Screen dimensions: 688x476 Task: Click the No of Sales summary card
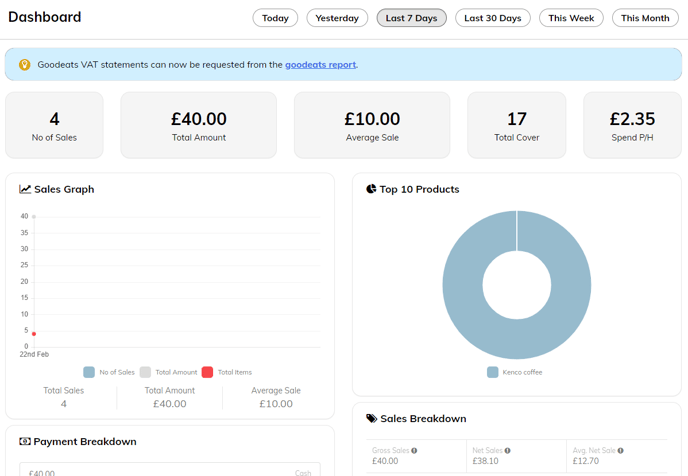click(54, 125)
